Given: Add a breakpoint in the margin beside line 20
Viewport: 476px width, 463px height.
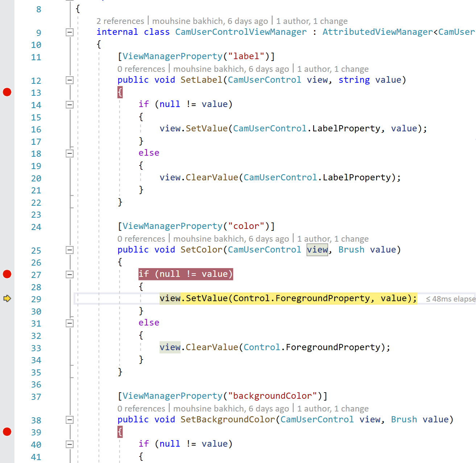Looking at the screenshot, I should click(x=7, y=178).
